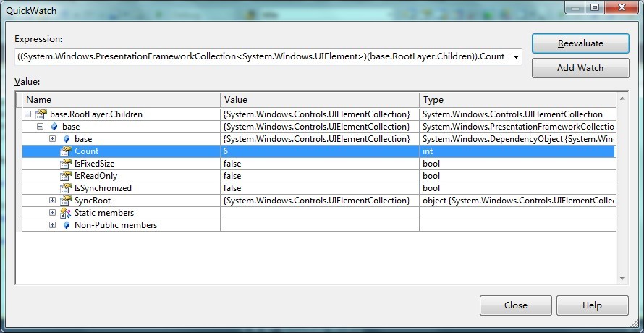
Task: Click the false value of IsReadOnly
Action: tap(320, 176)
